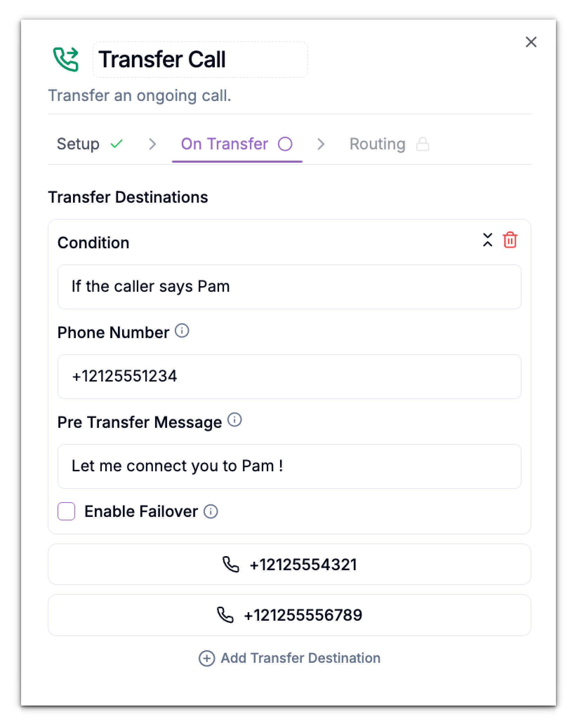Switch to the Setup tab
This screenshot has height=728, width=577.
[x=78, y=144]
